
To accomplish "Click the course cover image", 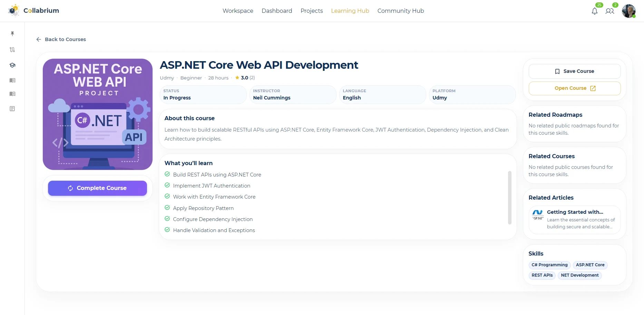I will click(x=98, y=114).
